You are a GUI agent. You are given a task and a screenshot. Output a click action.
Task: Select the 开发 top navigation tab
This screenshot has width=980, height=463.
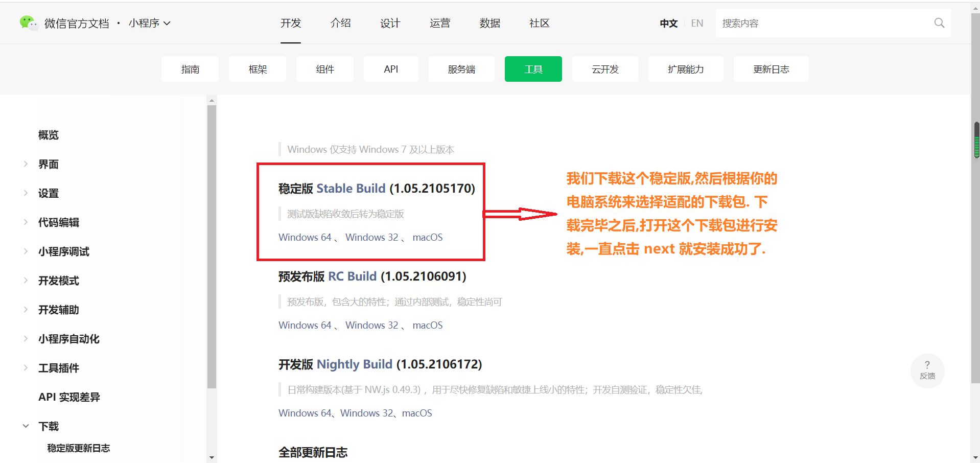(x=291, y=23)
